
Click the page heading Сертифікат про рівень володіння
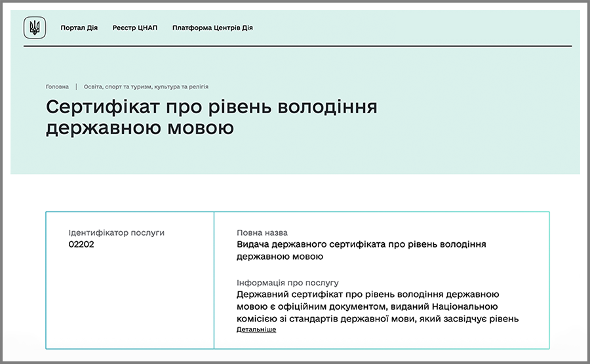point(212,117)
